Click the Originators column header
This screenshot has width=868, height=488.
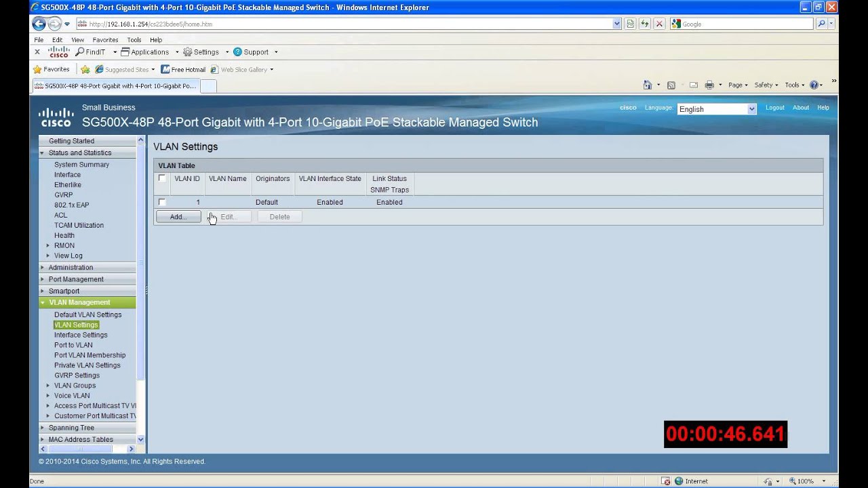click(x=273, y=179)
